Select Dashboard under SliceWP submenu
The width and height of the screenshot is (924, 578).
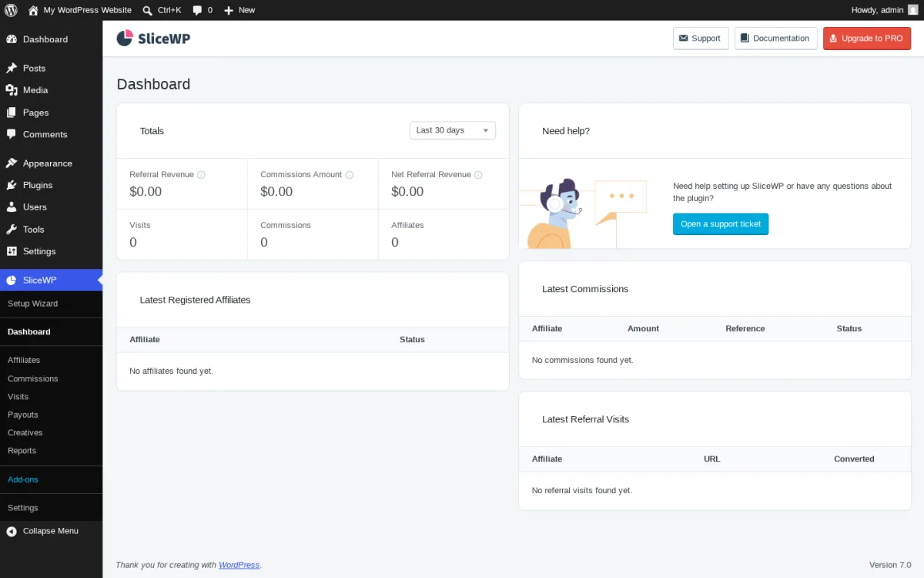(x=29, y=332)
